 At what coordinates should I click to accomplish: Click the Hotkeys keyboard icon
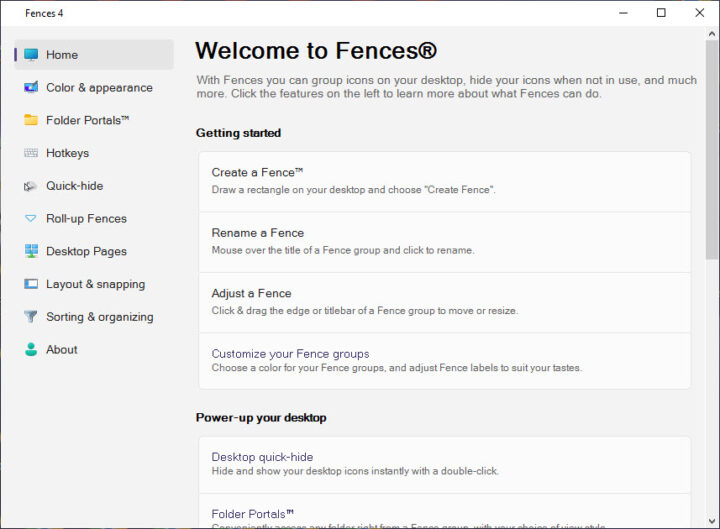tap(31, 153)
